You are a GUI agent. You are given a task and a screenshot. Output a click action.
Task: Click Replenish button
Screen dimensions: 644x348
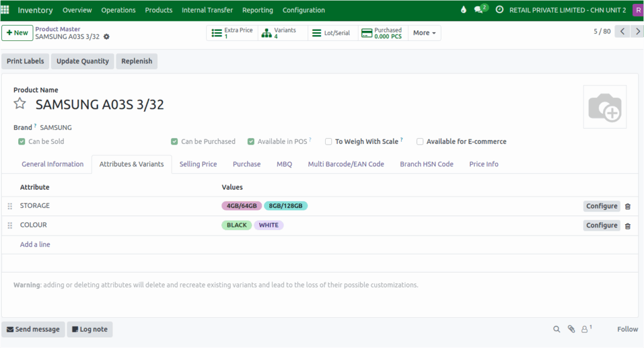[136, 61]
